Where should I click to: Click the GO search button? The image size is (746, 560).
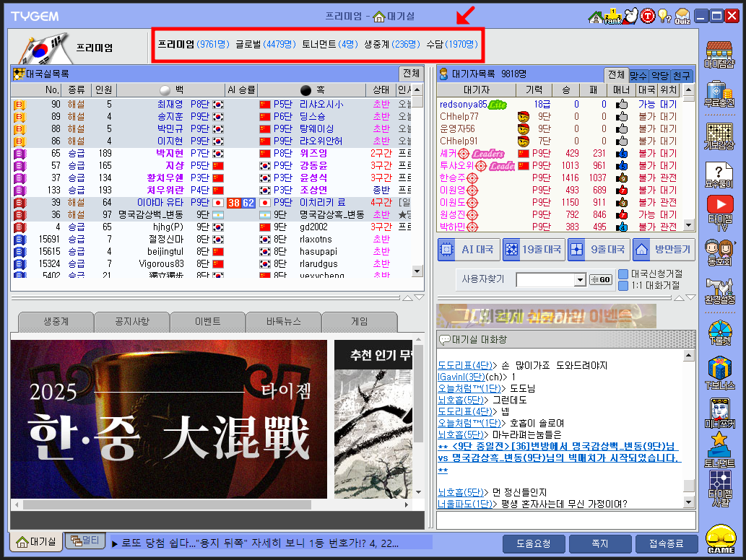tap(600, 279)
